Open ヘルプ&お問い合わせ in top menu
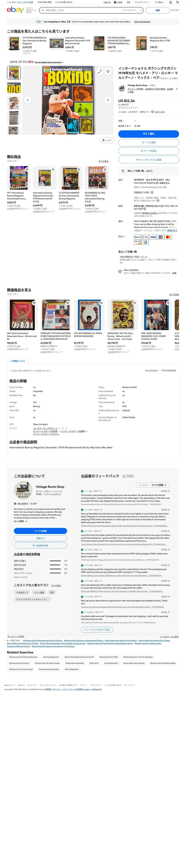The height and width of the screenshot is (868, 186). tap(63, 2)
